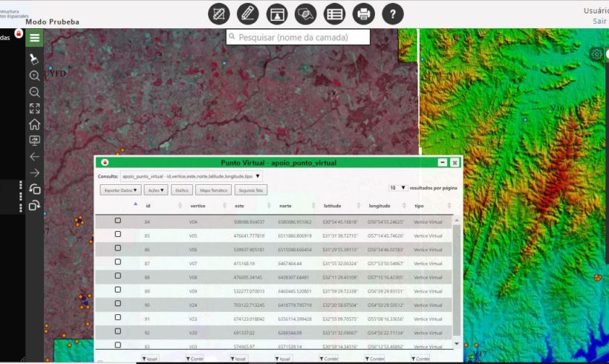609x364 pixels.
Task: Click the full extent arrows icon
Action: [34, 108]
